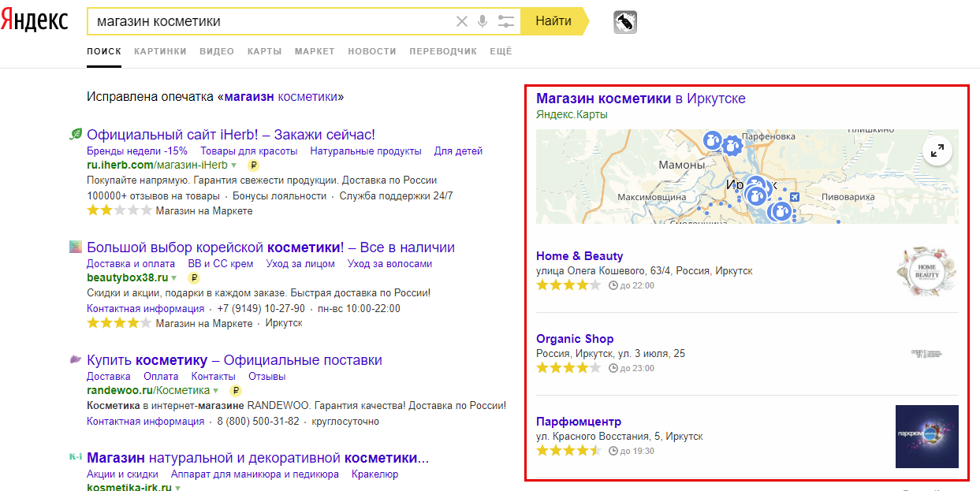Open the Парфюмцентр listing

[579, 422]
